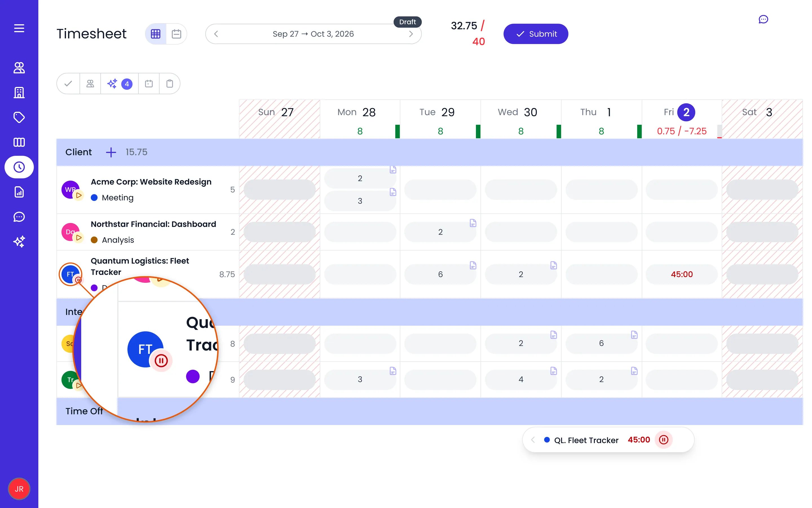Toggle the team members filter in toolbar

point(90,84)
